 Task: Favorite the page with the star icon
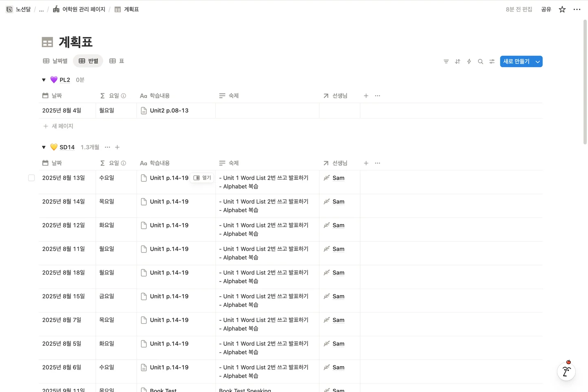[x=562, y=9]
